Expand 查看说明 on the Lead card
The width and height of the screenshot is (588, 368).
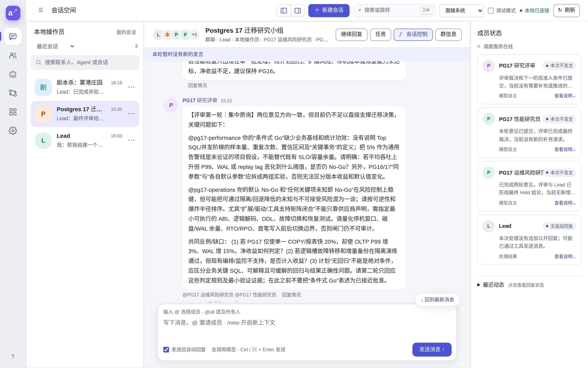click(x=565, y=257)
